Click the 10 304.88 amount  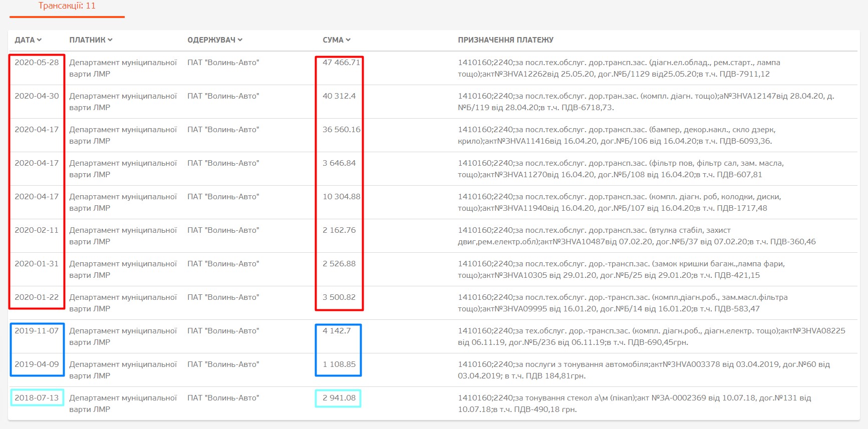point(341,197)
